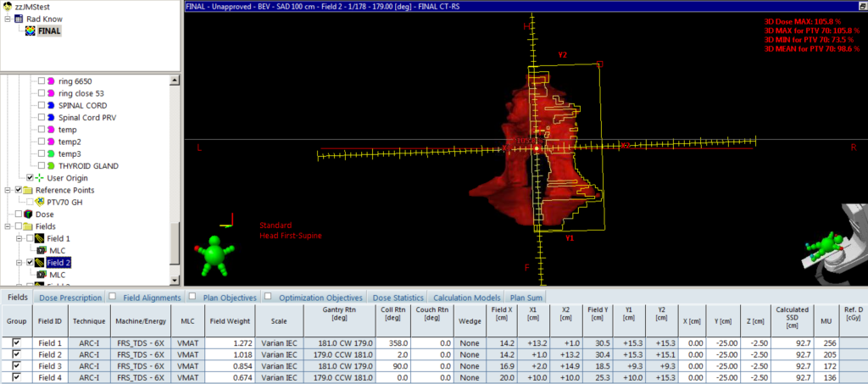
Task: Click the zzJMStest patient icon
Action: 8,6
